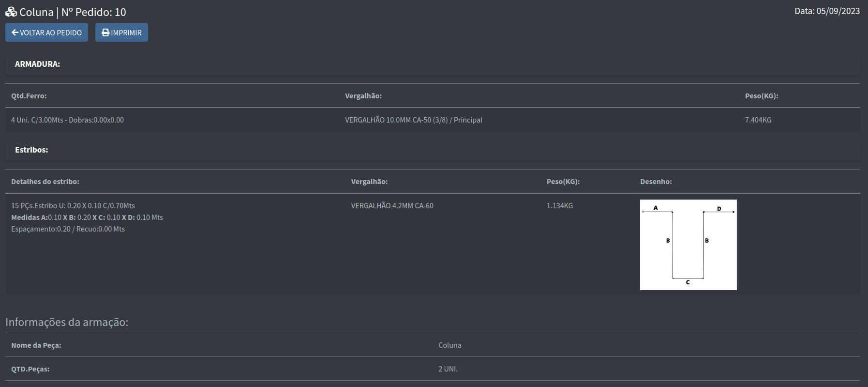Click the Qtd.Ferro column header
This screenshot has width=868, height=387.
coord(29,96)
